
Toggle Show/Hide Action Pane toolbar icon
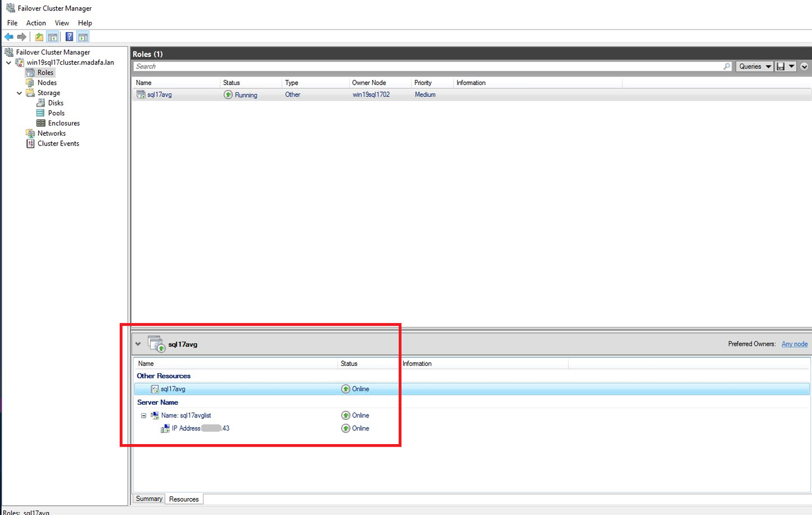83,37
